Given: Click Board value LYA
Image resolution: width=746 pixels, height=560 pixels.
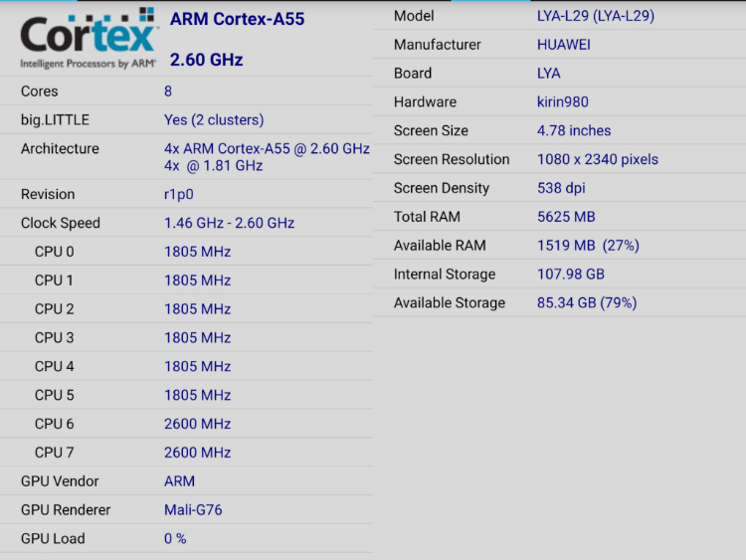Looking at the screenshot, I should [548, 74].
